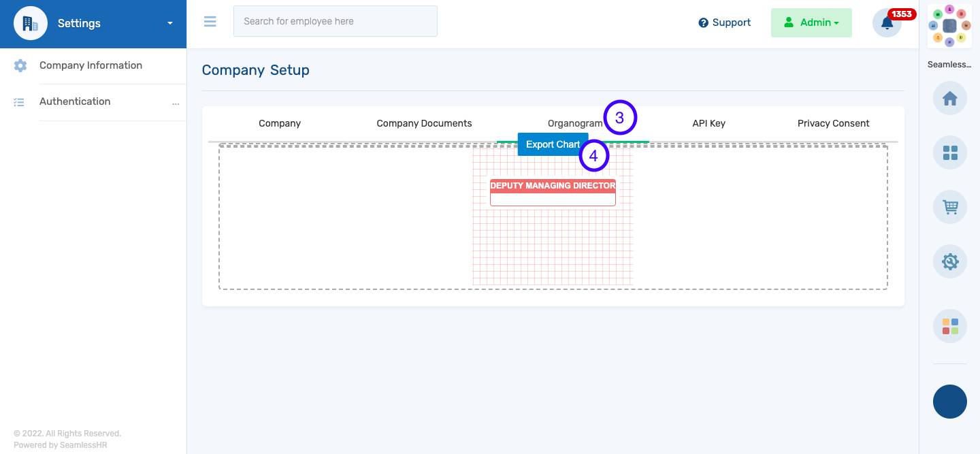Open the four-square dashboard grid icon
This screenshot has height=454, width=980.
[949, 152]
